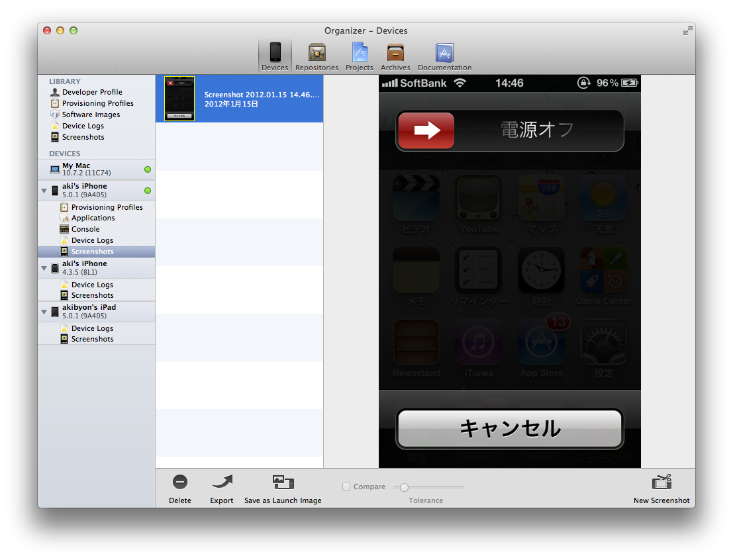Collapse akibyon's iPad device tree
Viewport: 733px width, 560px height.
tap(44, 312)
